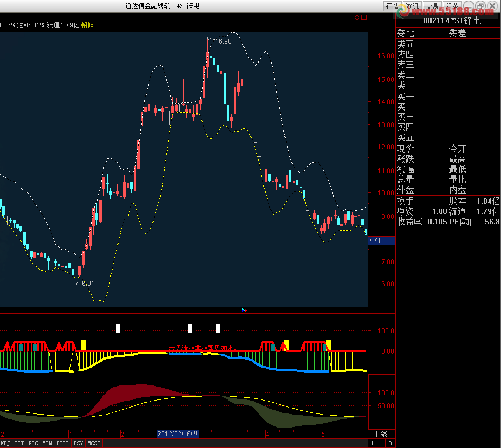The height and width of the screenshot is (448, 501).
Task: Switch to the CCI indicator tab
Action: (19, 443)
